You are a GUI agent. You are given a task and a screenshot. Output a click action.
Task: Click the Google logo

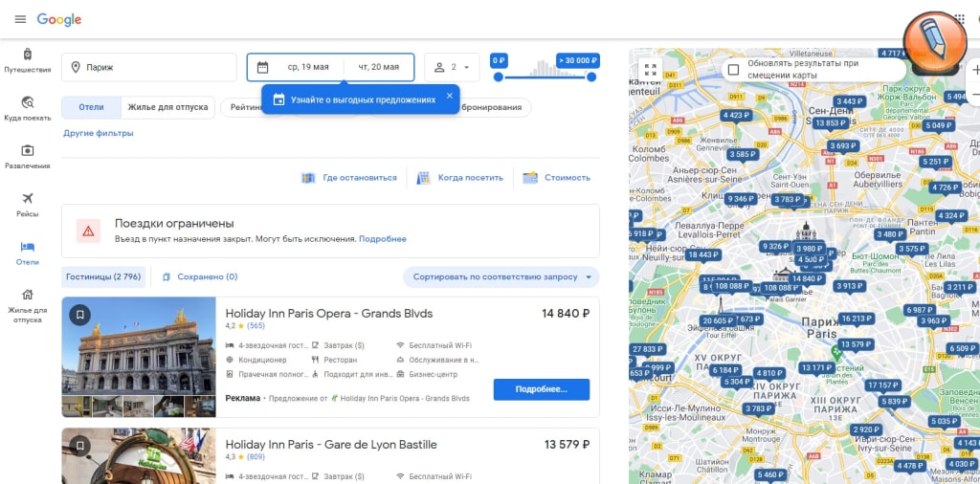pos(59,19)
